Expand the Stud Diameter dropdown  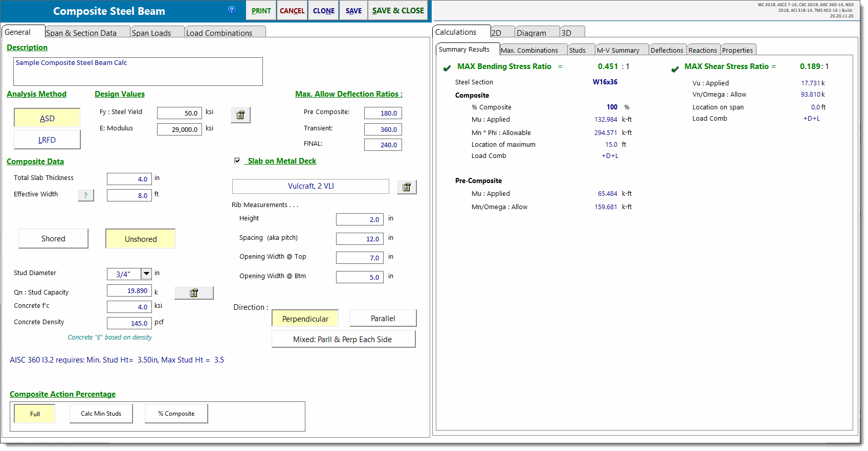pyautogui.click(x=146, y=274)
